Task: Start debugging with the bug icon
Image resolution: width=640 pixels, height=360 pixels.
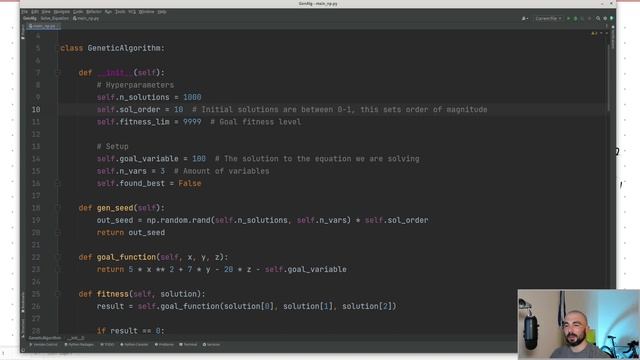Action: [576, 18]
